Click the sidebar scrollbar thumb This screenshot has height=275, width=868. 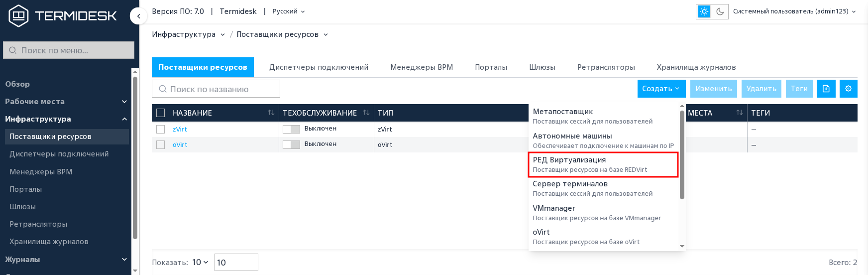click(135, 158)
